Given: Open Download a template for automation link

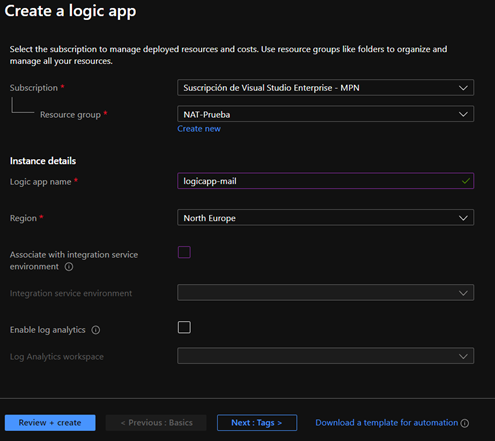Looking at the screenshot, I should (x=387, y=423).
